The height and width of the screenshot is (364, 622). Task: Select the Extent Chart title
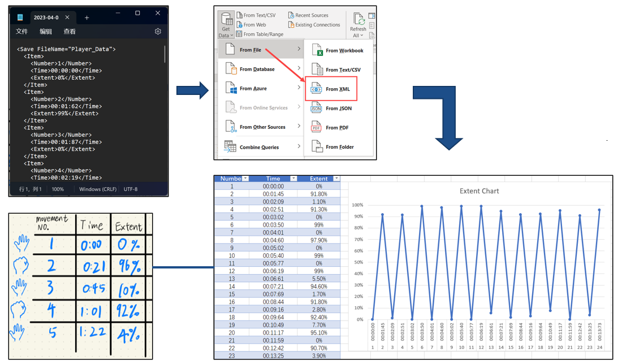pos(479,191)
